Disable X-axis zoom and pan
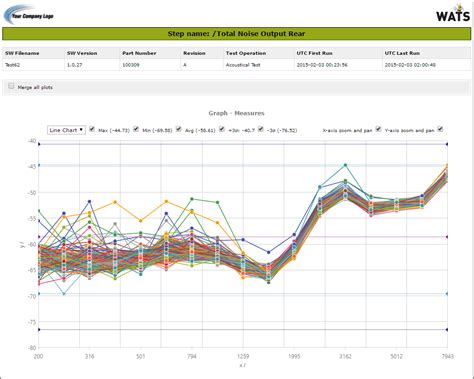This screenshot has width=474, height=379. pos(378,129)
